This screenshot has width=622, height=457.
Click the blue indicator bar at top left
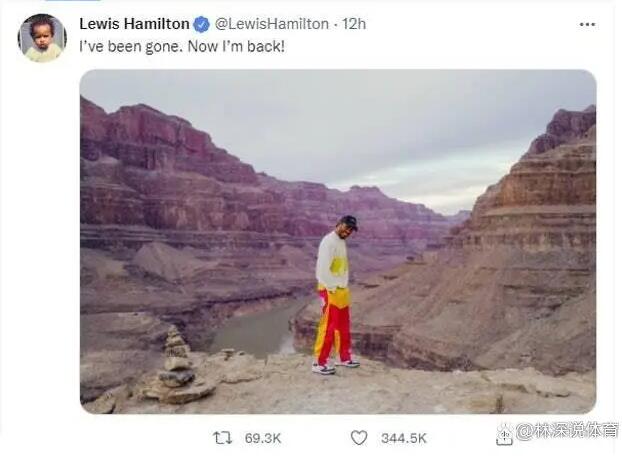tap(72, 1)
